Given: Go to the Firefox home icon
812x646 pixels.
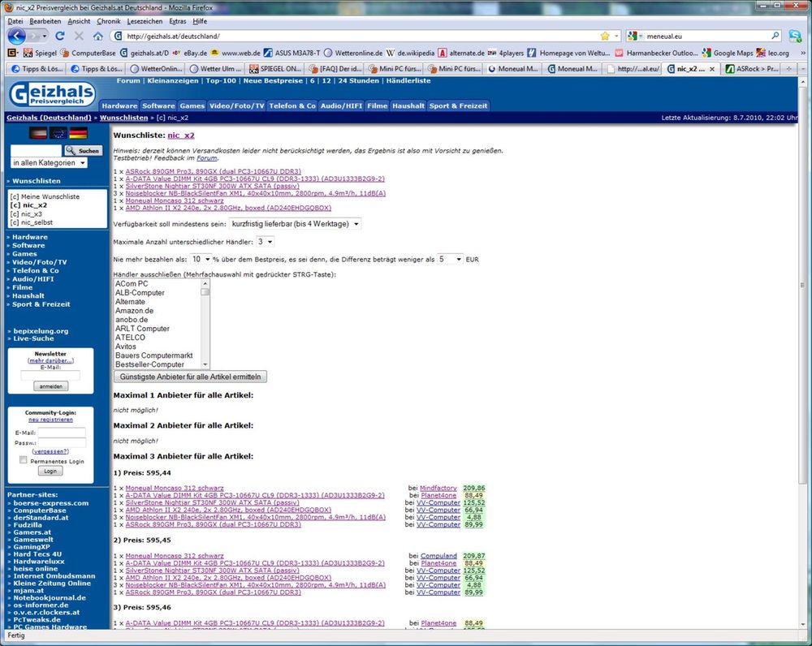Looking at the screenshot, I should pyautogui.click(x=98, y=36).
